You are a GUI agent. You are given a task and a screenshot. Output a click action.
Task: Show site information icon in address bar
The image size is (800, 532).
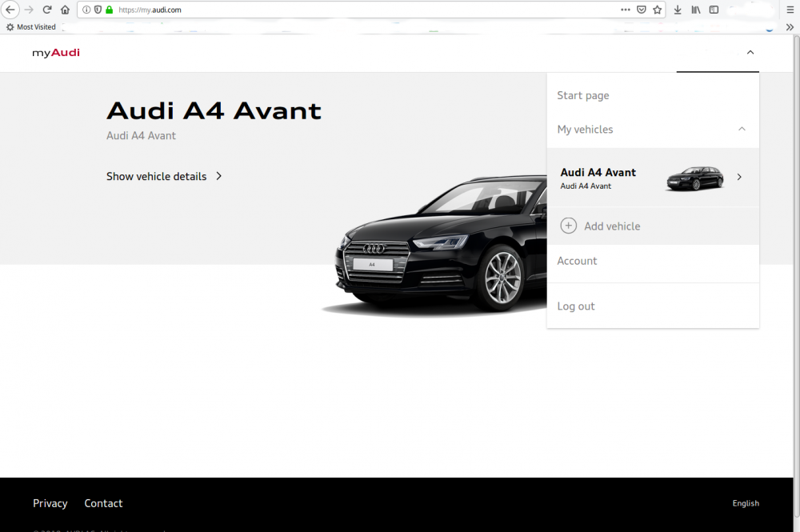[86, 10]
